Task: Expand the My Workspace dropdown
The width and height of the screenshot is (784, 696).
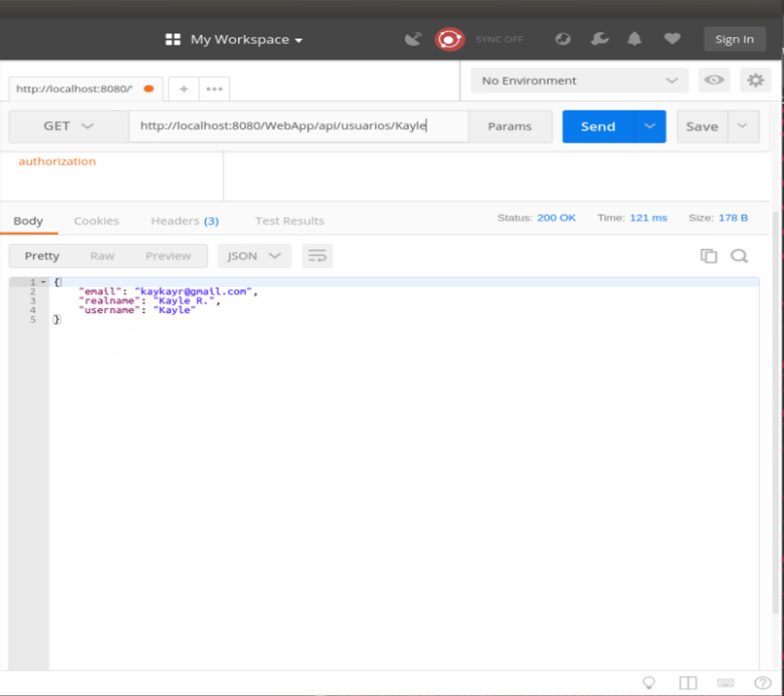Action: pyautogui.click(x=247, y=39)
